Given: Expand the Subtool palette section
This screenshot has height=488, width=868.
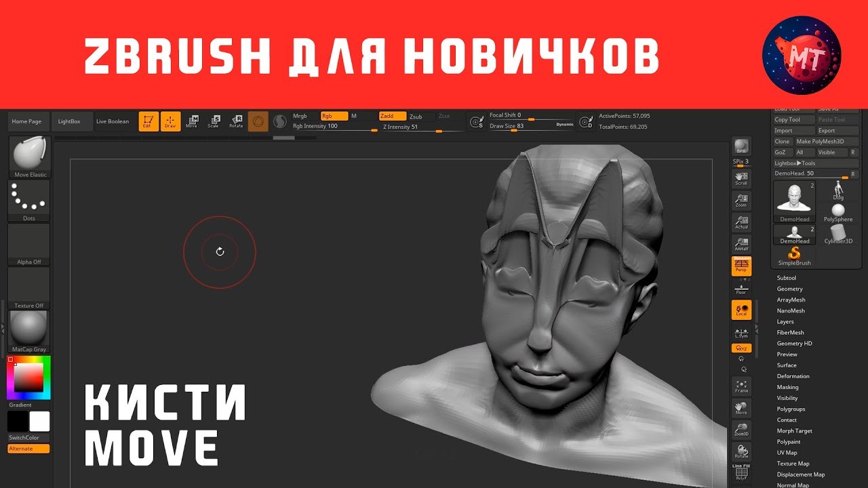Looking at the screenshot, I should (x=787, y=278).
